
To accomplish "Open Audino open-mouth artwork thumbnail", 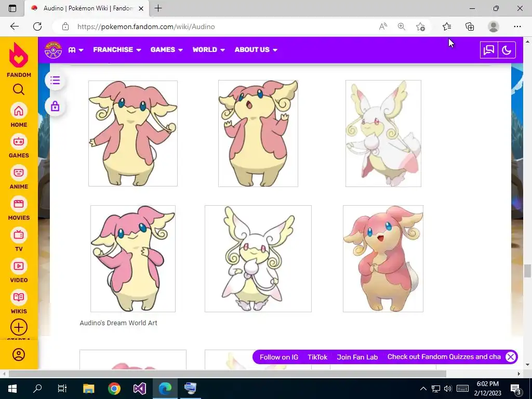I will tap(258, 134).
